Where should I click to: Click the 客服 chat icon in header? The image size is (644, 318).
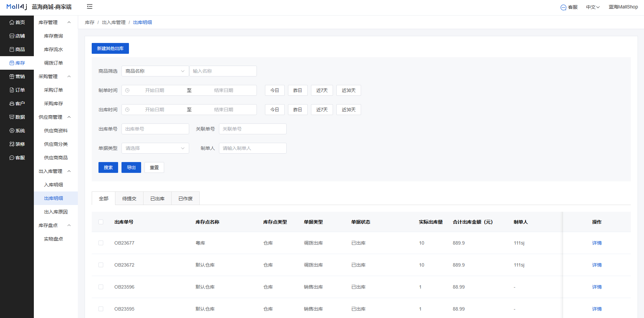click(x=563, y=7)
